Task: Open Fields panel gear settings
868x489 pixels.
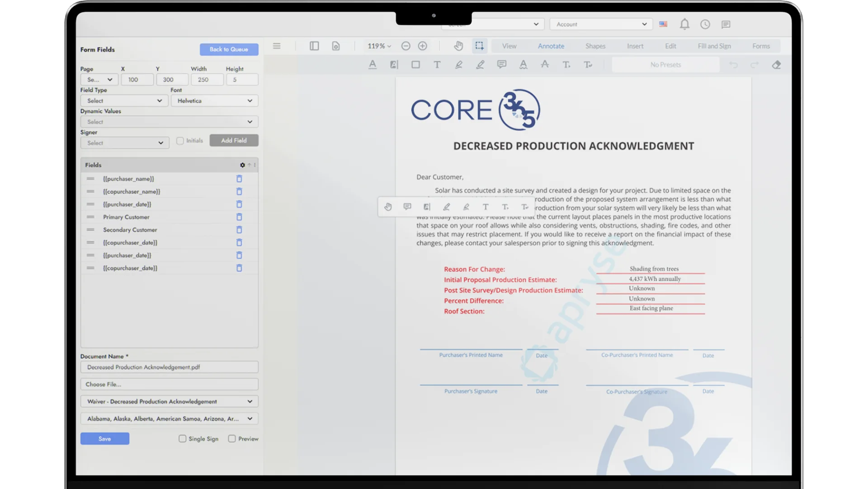Action: pyautogui.click(x=242, y=165)
